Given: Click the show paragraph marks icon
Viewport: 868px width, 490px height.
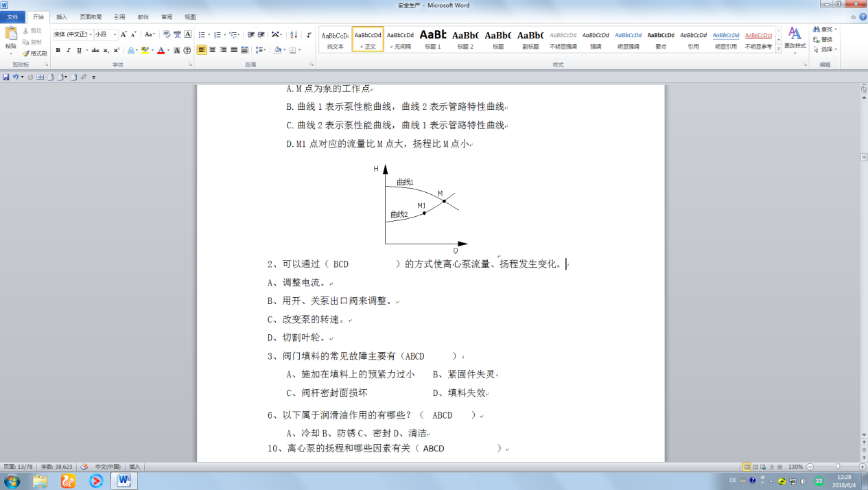Looking at the screenshot, I should (x=309, y=34).
